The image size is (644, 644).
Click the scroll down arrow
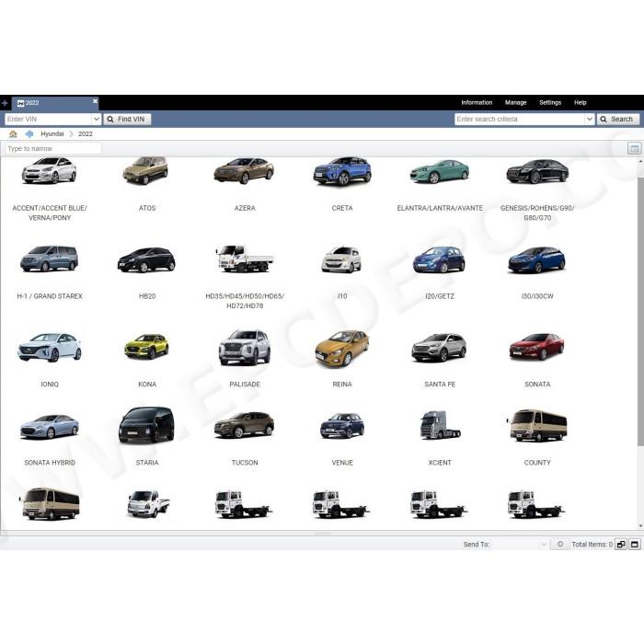(x=640, y=525)
